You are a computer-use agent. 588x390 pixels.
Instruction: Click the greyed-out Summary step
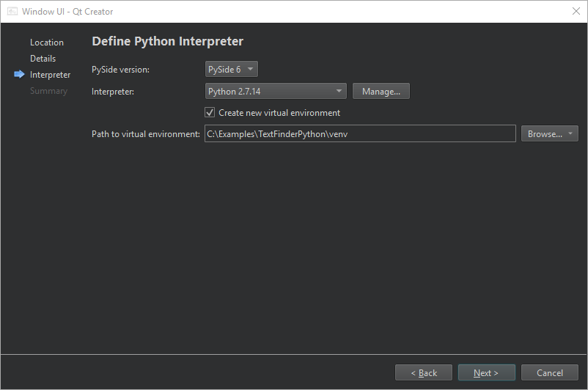(x=48, y=91)
